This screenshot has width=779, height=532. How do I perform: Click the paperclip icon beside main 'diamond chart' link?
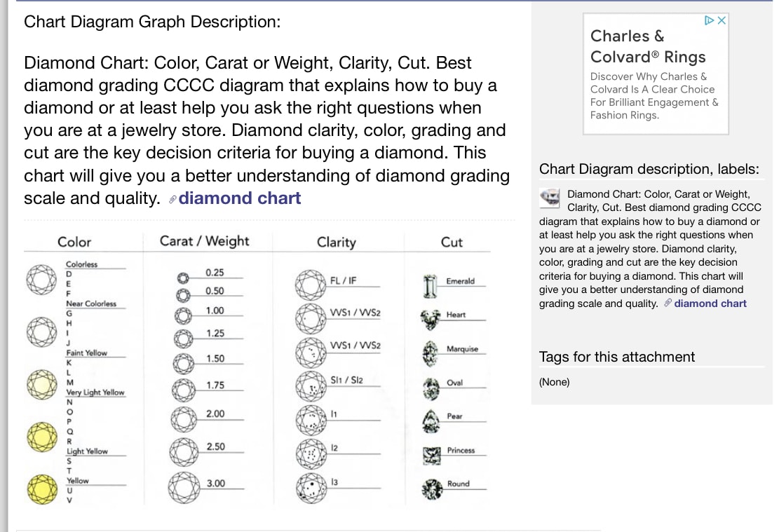coord(172,199)
